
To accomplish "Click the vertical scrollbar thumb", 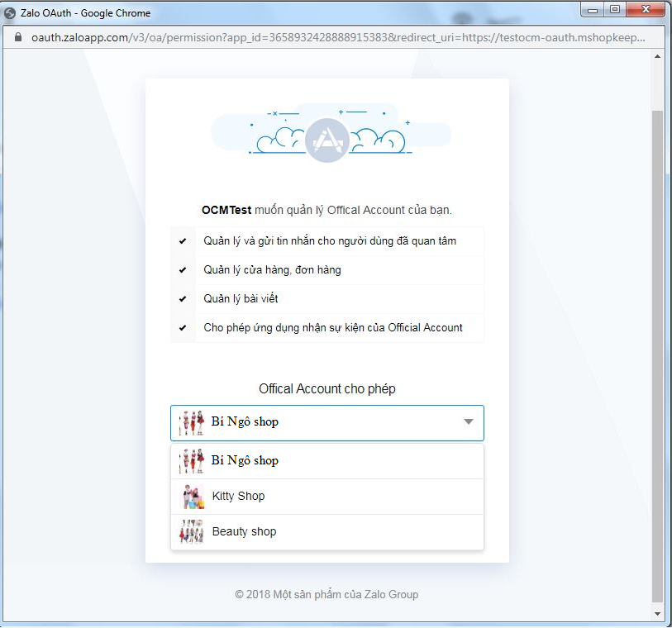I will [x=657, y=356].
